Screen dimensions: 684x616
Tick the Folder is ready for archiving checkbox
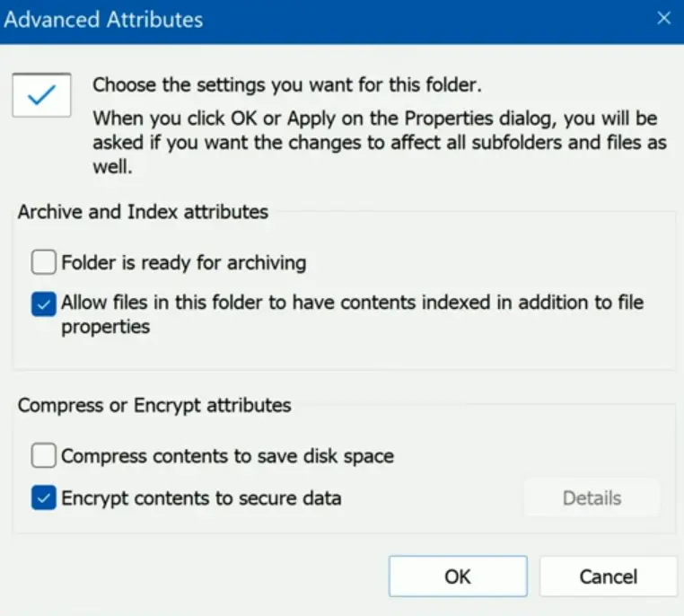[43, 263]
